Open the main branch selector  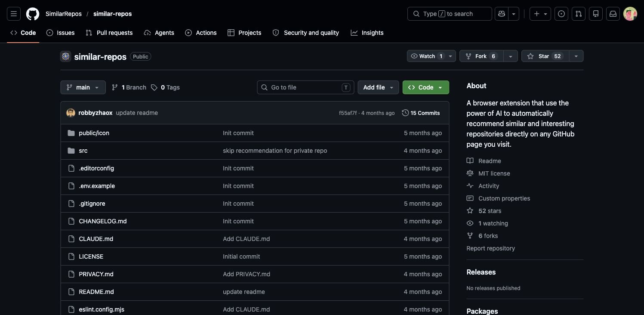[83, 87]
